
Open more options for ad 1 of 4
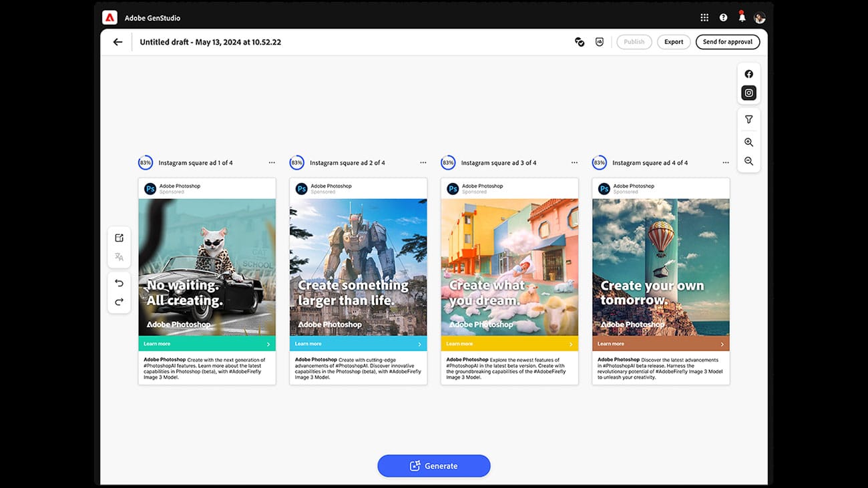(272, 163)
